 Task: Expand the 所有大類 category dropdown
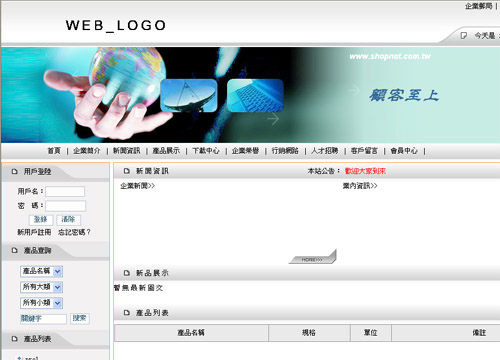[x=41, y=287]
